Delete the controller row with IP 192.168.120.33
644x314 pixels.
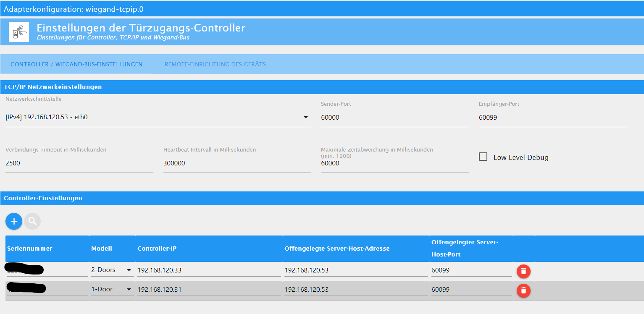click(x=523, y=271)
